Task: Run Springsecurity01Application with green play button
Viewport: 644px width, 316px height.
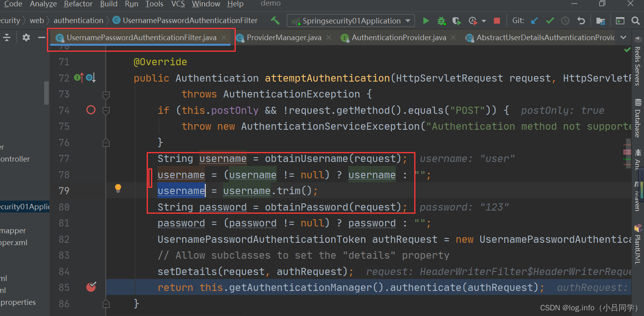Action: 426,21
